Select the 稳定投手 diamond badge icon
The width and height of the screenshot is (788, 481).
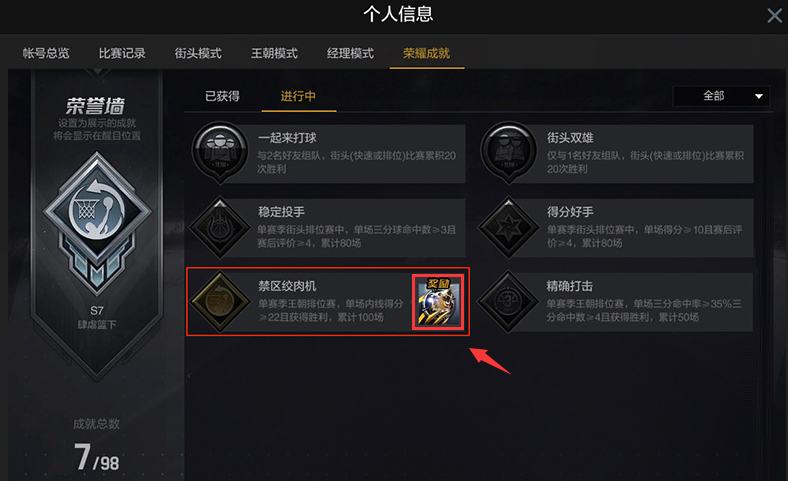[220, 228]
